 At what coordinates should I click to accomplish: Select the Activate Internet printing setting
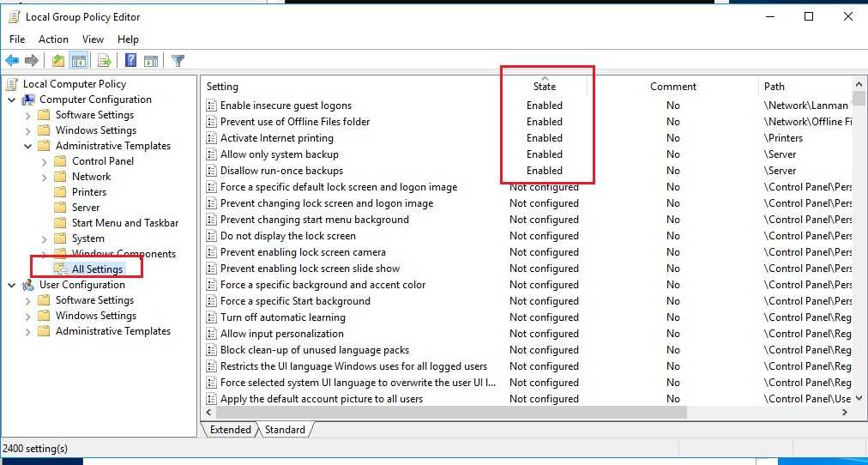click(276, 138)
